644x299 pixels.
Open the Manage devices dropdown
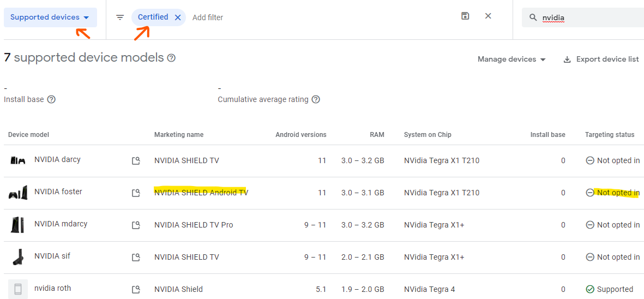tap(511, 59)
